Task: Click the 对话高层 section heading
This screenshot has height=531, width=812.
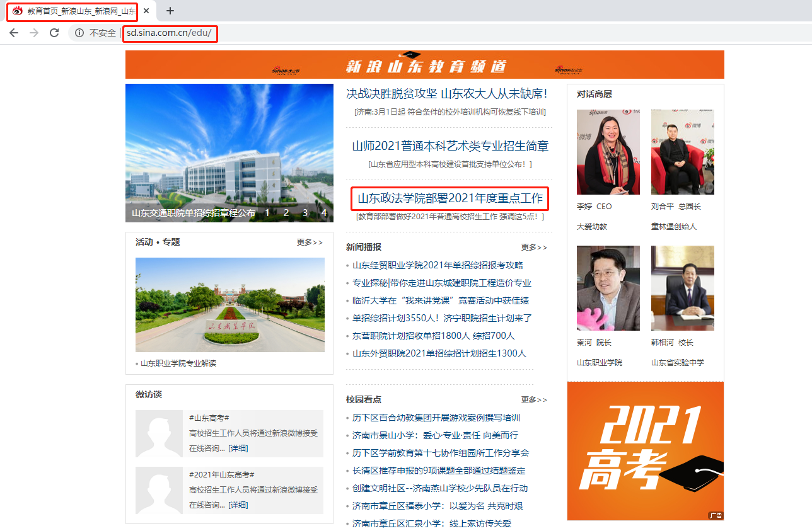Action: [x=594, y=94]
